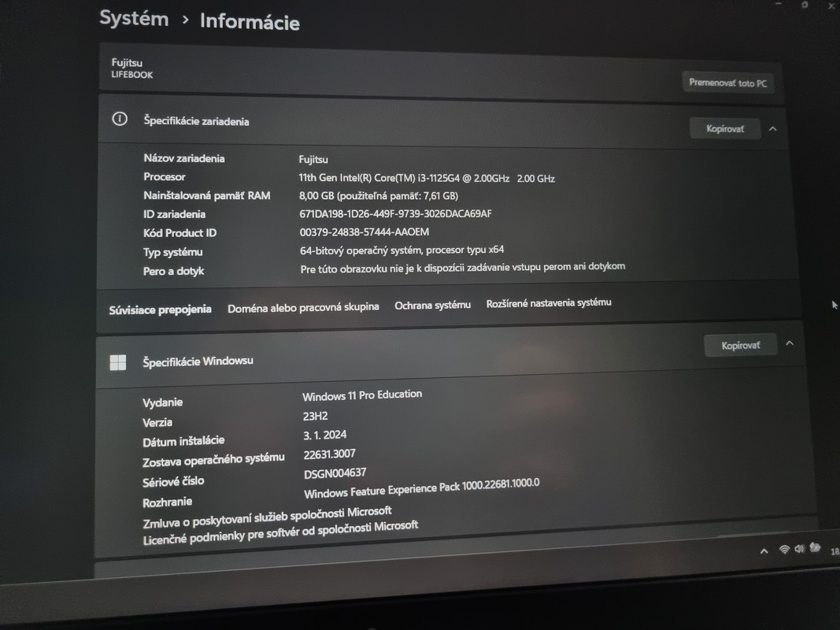
Task: Open the Wi-Fi network tray icon
Action: 784,549
